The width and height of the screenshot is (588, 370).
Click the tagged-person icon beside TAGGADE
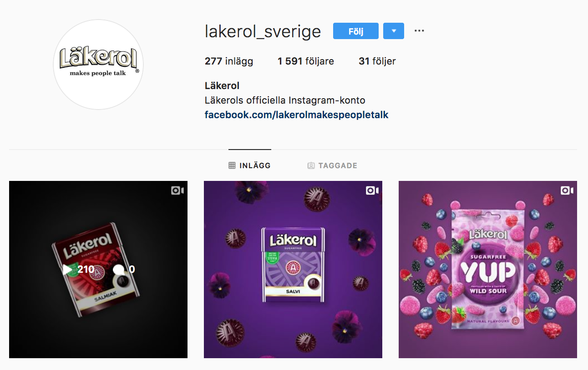point(311,165)
